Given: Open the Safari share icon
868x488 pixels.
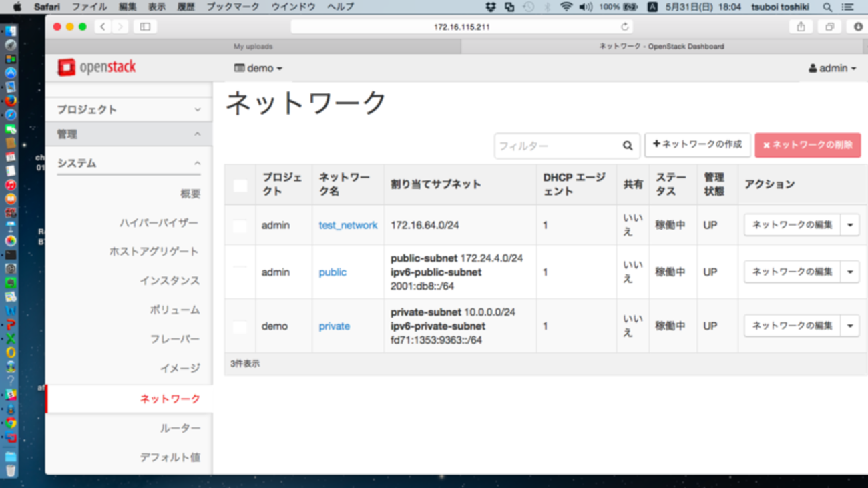Looking at the screenshot, I should (x=801, y=27).
